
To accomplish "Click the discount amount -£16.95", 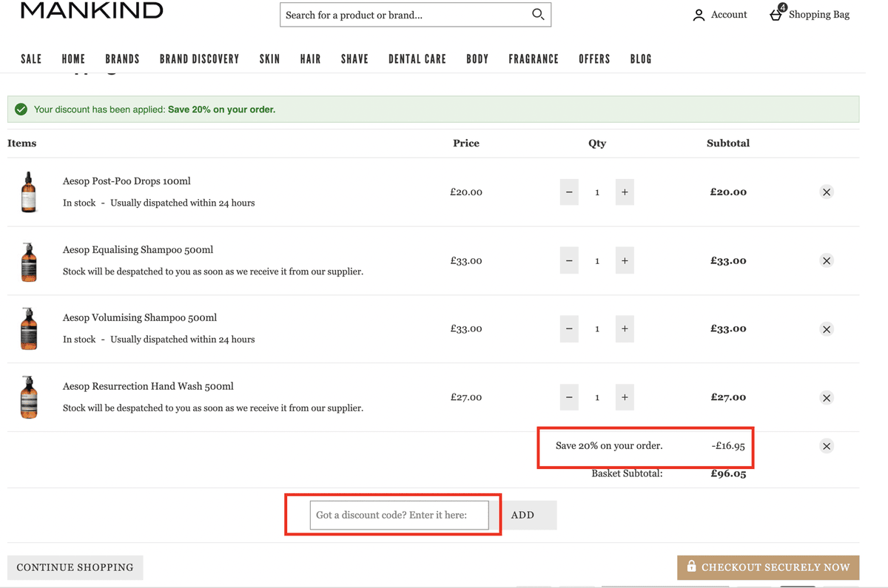I will point(728,446).
